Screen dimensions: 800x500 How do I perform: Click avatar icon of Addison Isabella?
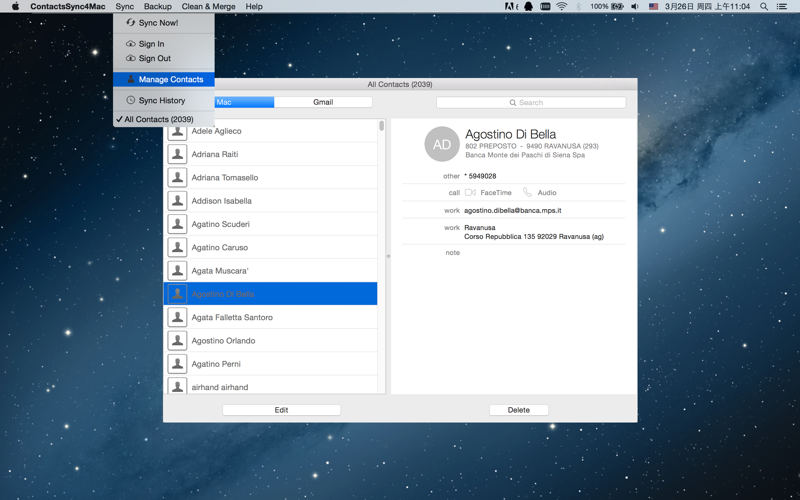(x=178, y=201)
